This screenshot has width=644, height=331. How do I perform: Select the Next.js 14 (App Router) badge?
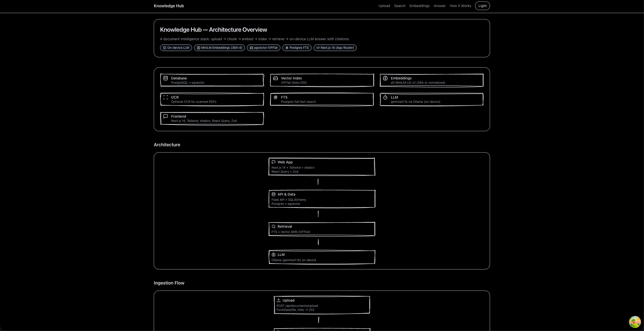(335, 48)
